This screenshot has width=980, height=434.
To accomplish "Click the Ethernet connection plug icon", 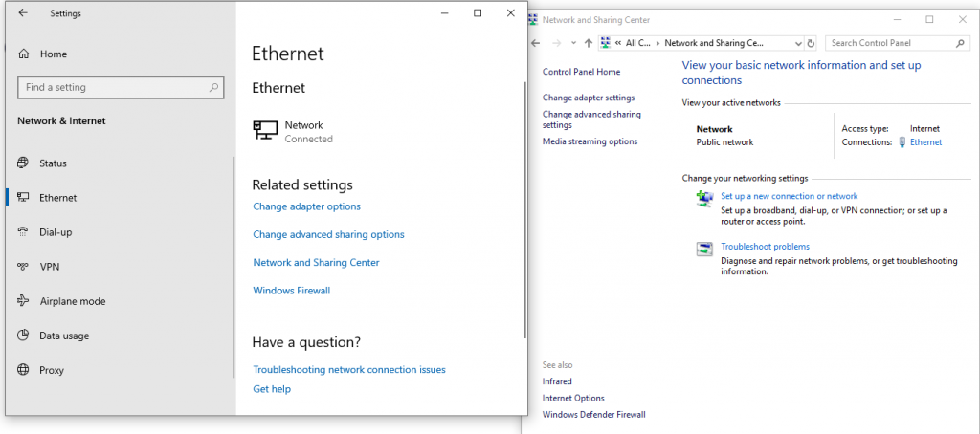I will point(902,142).
